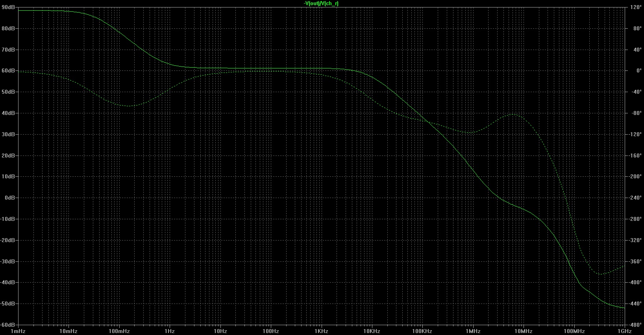Click the -240° phase axis label
644x335 pixels.
point(635,198)
